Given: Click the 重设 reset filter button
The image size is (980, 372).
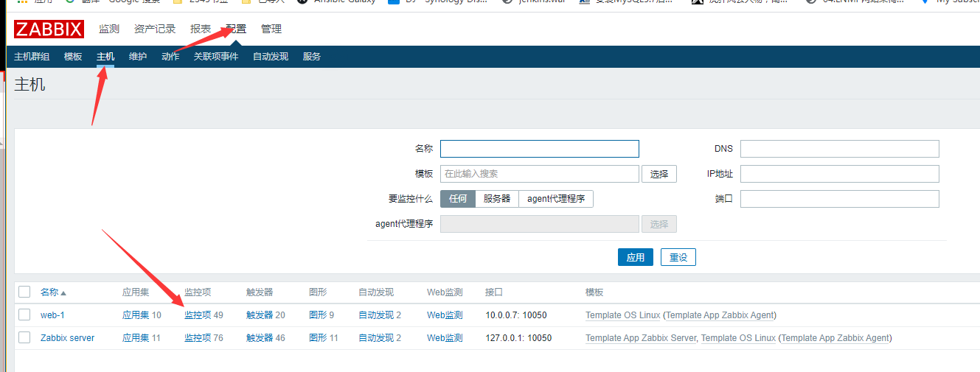Looking at the screenshot, I should tap(678, 257).
